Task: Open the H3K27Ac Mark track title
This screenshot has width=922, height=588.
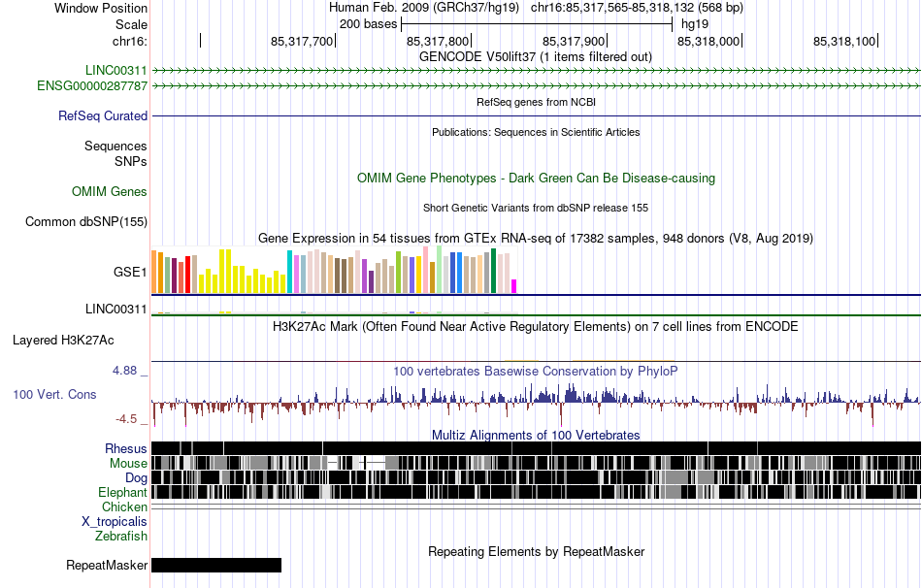Action: (x=536, y=326)
